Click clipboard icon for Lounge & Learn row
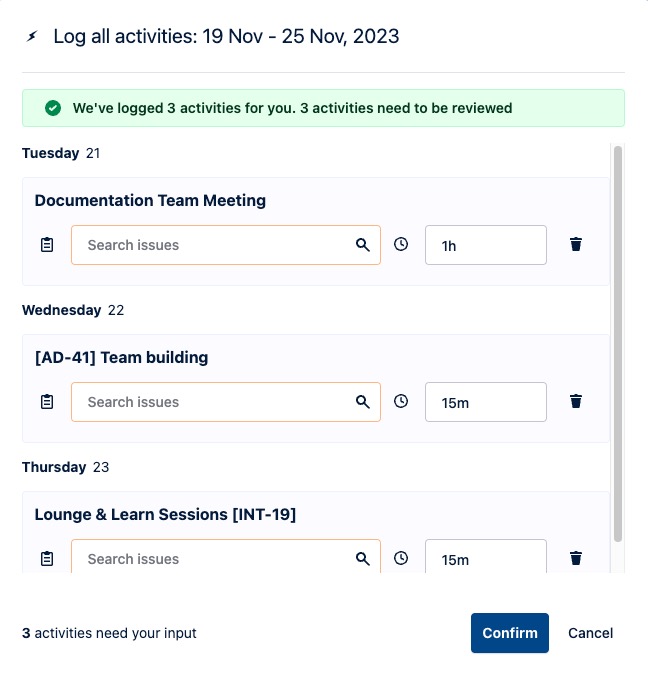The width and height of the screenshot is (648, 680). point(47,559)
